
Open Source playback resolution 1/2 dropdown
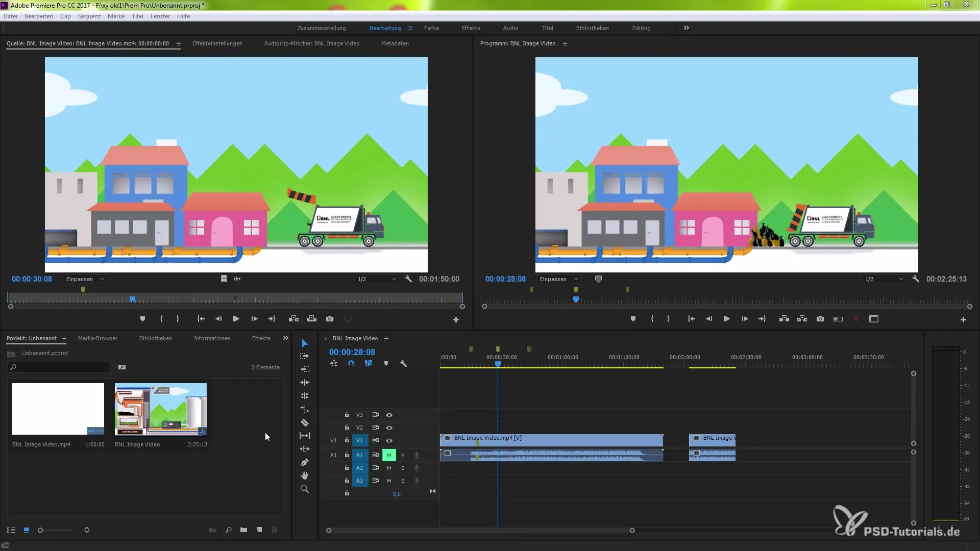click(377, 279)
